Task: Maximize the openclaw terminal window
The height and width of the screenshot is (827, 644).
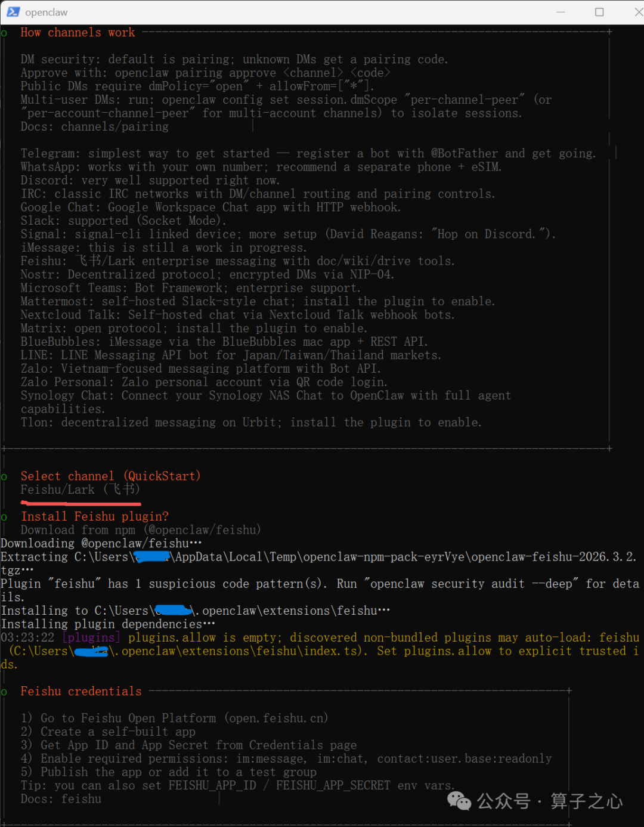Action: point(599,12)
